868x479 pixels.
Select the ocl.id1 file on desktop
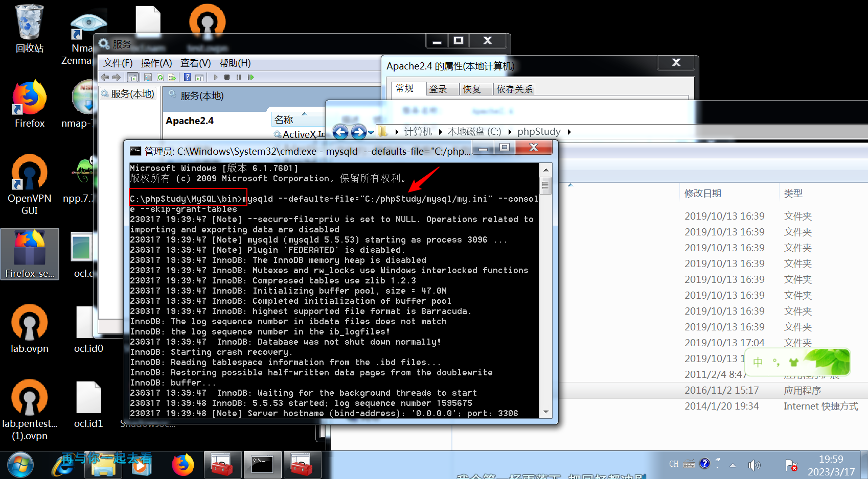(x=88, y=404)
